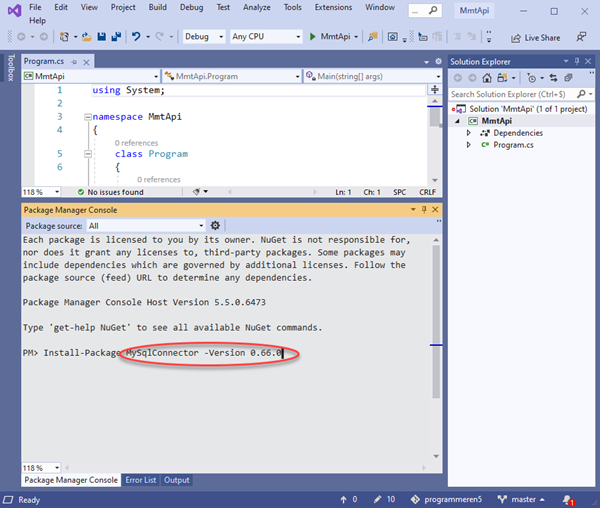Click the Open File folder icon

pos(86,37)
